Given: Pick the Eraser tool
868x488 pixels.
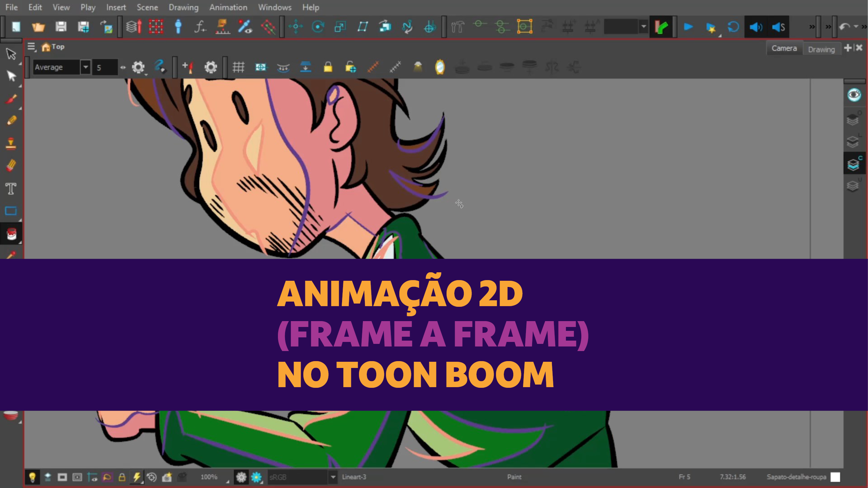Looking at the screenshot, I should pyautogui.click(x=11, y=165).
